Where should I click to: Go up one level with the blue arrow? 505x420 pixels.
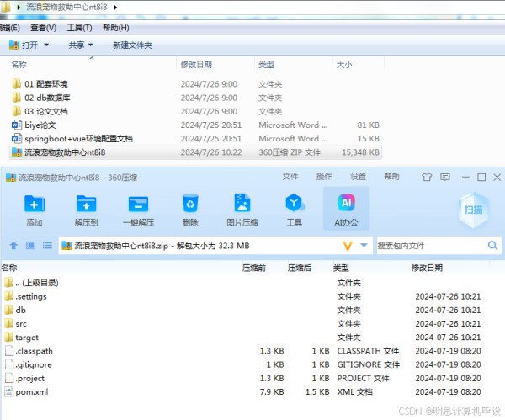(x=13, y=246)
